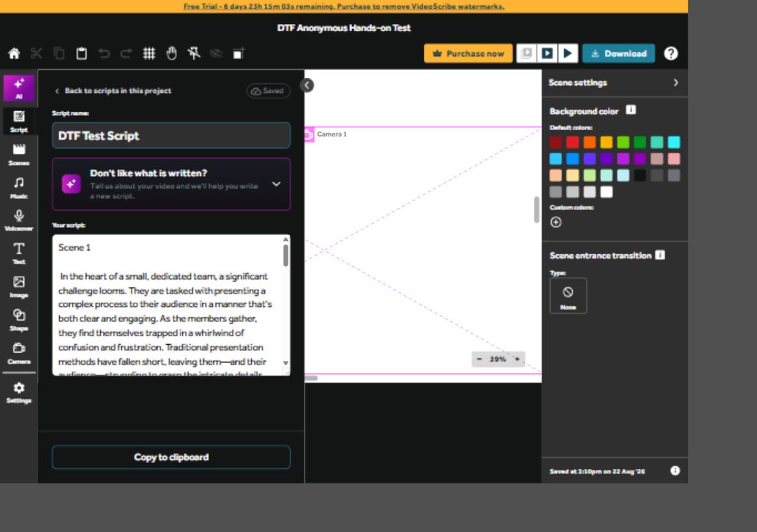Click the Cut scissors icon

36,53
